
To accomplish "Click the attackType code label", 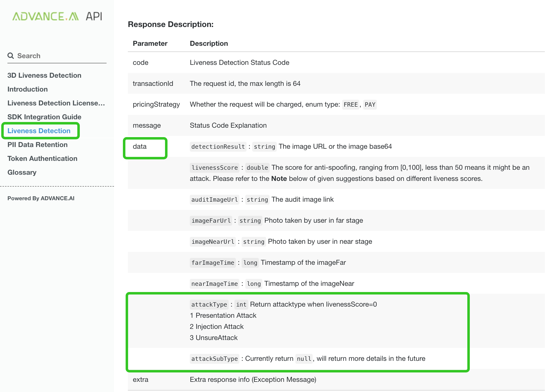I will 209,305.
